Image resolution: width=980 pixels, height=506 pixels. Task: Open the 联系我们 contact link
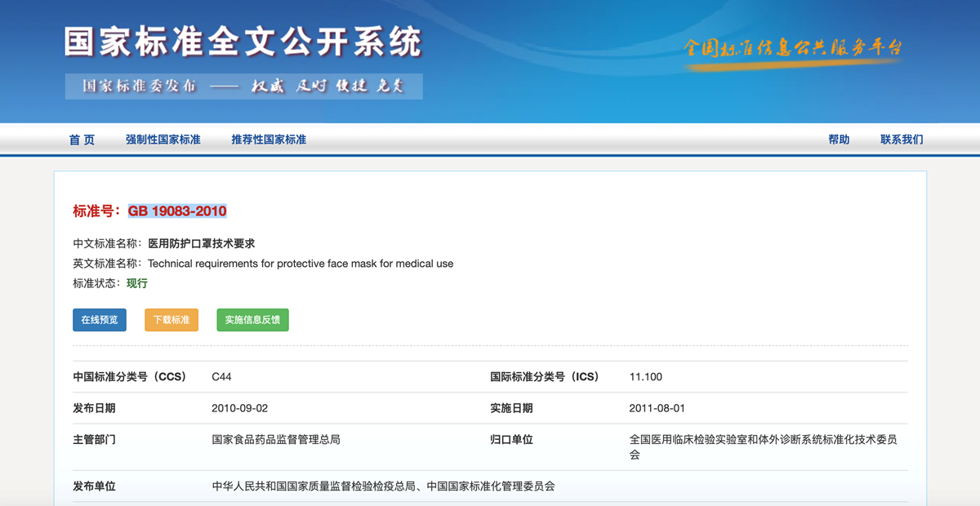pos(902,140)
